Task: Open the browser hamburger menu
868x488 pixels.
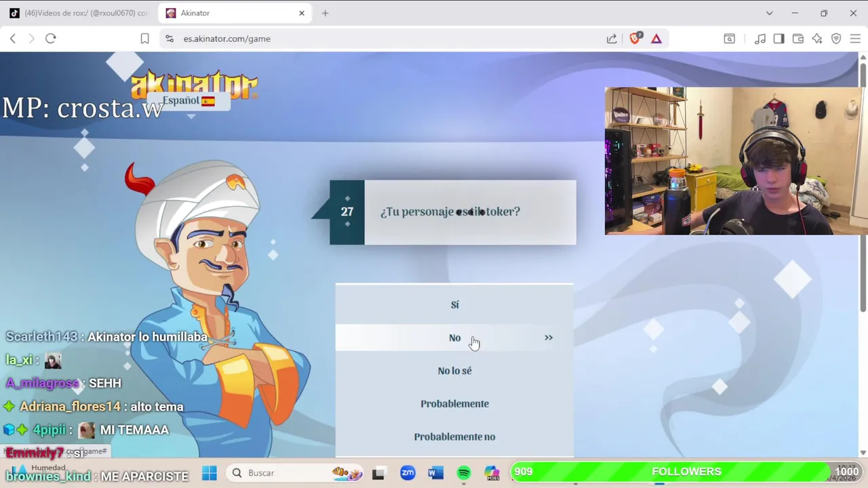Action: pyautogui.click(x=855, y=39)
